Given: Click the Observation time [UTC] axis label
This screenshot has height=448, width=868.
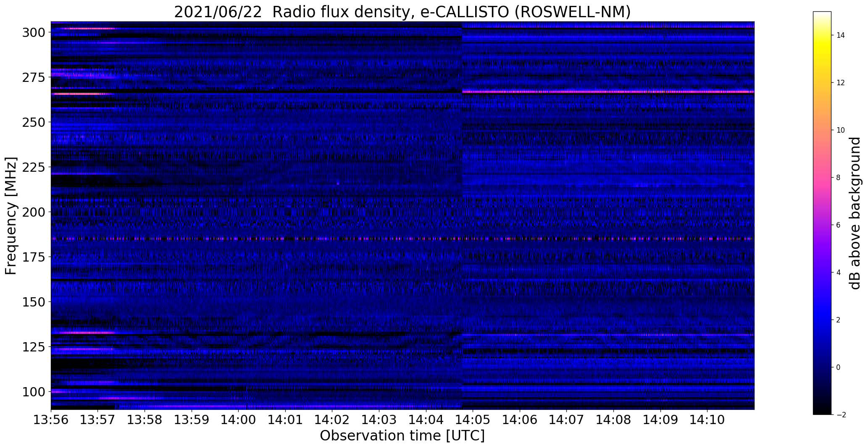Looking at the screenshot, I should point(402,436).
